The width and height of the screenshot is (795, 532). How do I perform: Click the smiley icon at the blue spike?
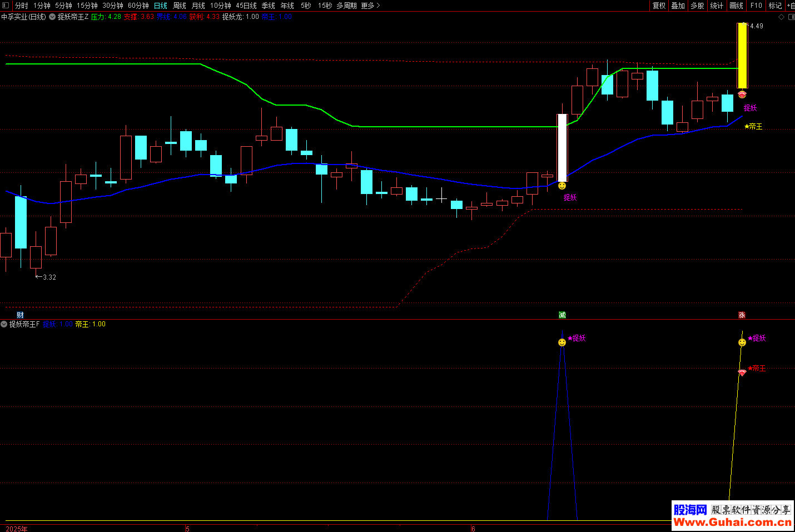click(562, 342)
